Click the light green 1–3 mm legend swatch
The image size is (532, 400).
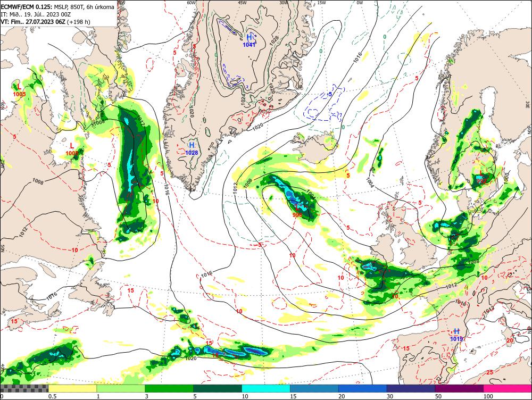coord(121,388)
